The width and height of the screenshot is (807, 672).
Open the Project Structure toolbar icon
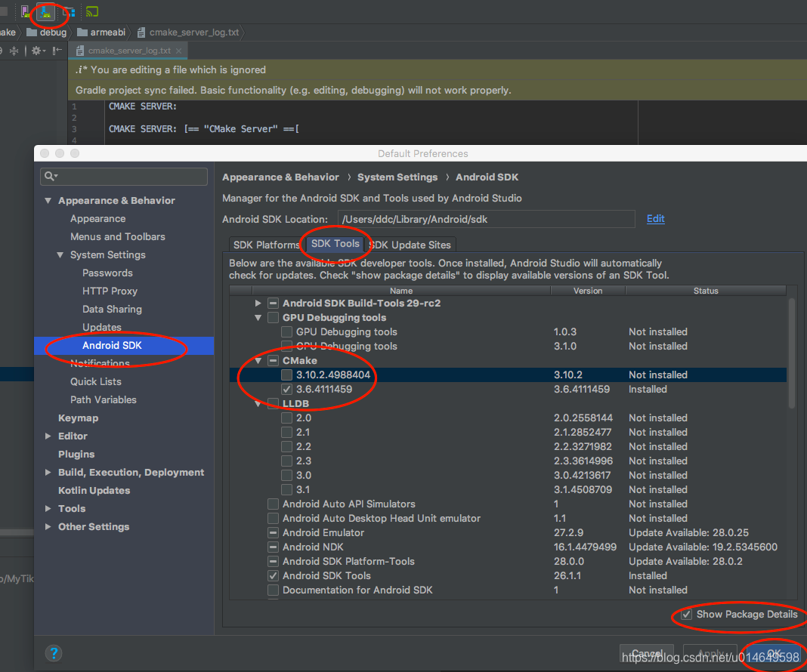pyautogui.click(x=69, y=11)
